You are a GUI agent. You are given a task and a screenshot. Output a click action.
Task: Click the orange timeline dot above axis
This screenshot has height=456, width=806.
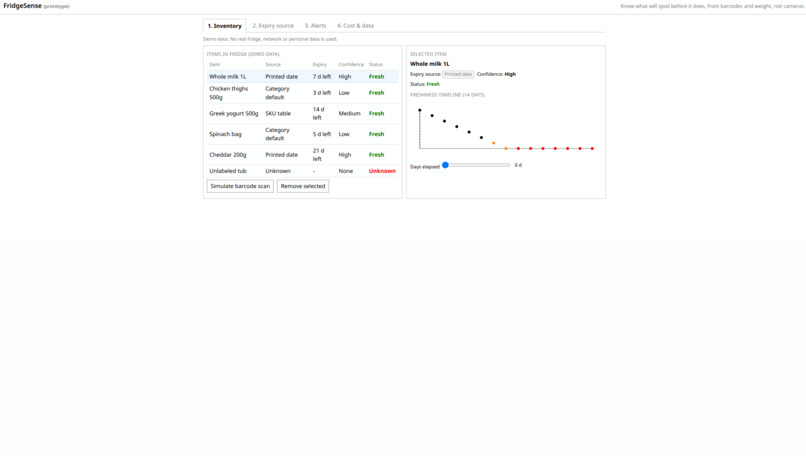[493, 143]
